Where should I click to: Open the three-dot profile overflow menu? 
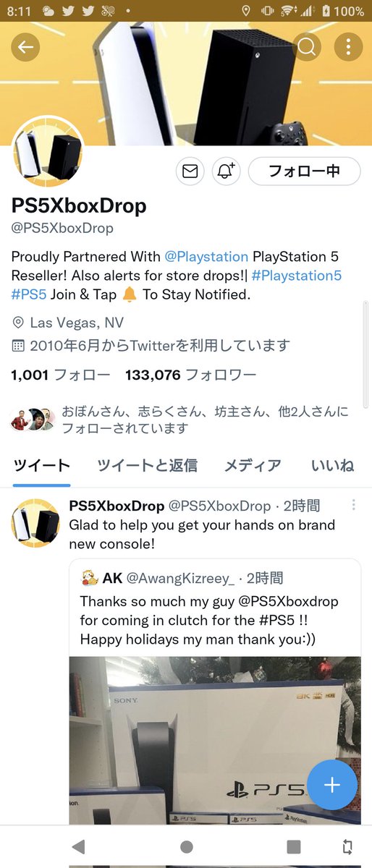tap(348, 48)
